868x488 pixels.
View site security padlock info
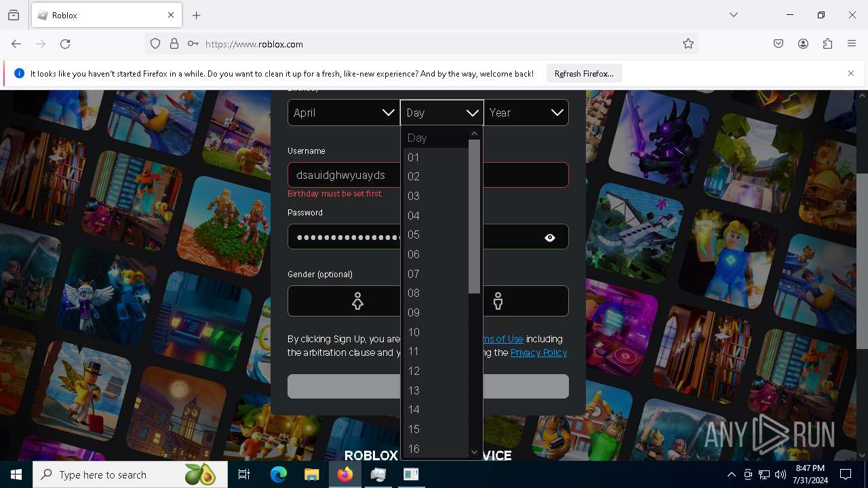coord(174,44)
